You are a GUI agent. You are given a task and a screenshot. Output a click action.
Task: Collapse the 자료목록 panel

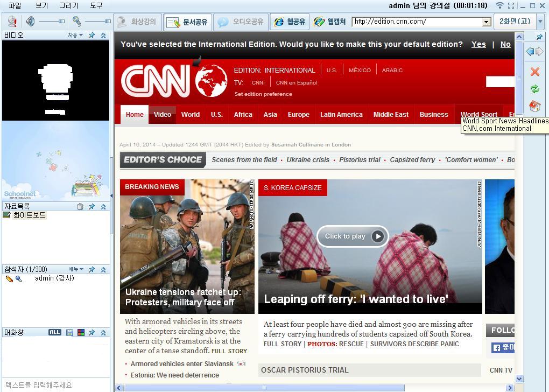pos(103,207)
